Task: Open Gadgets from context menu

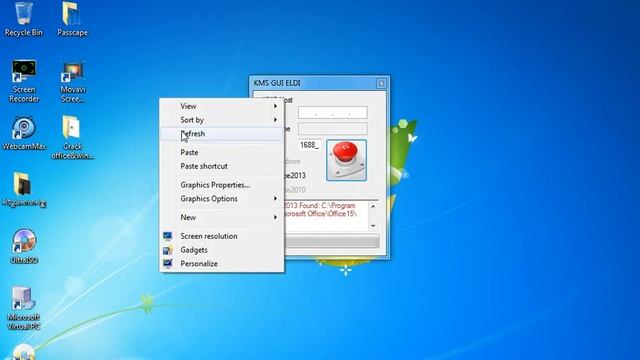Action: (222, 250)
